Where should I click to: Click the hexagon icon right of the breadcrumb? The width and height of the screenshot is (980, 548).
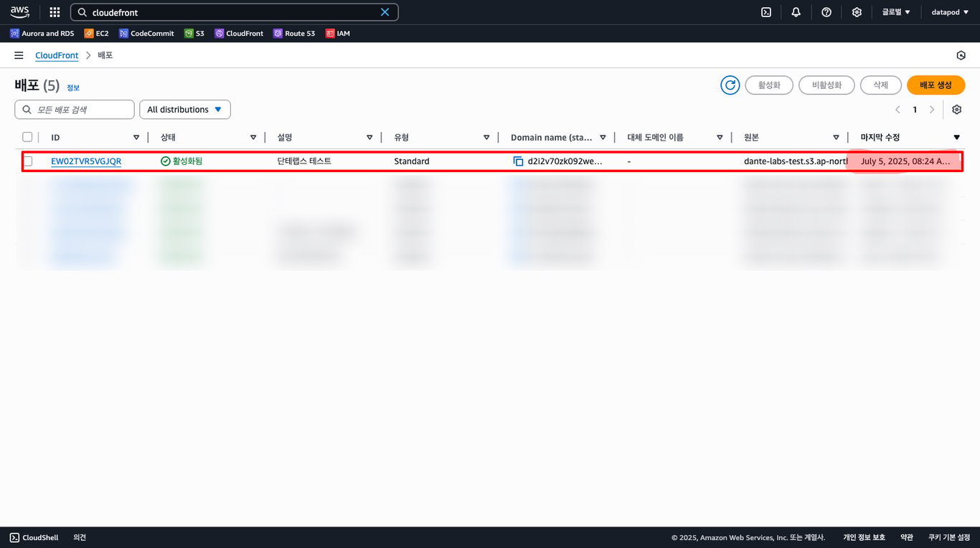pyautogui.click(x=961, y=55)
